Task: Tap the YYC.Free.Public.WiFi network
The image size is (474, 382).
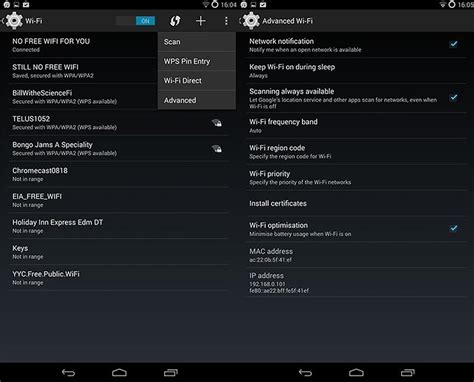Action: 119,278
